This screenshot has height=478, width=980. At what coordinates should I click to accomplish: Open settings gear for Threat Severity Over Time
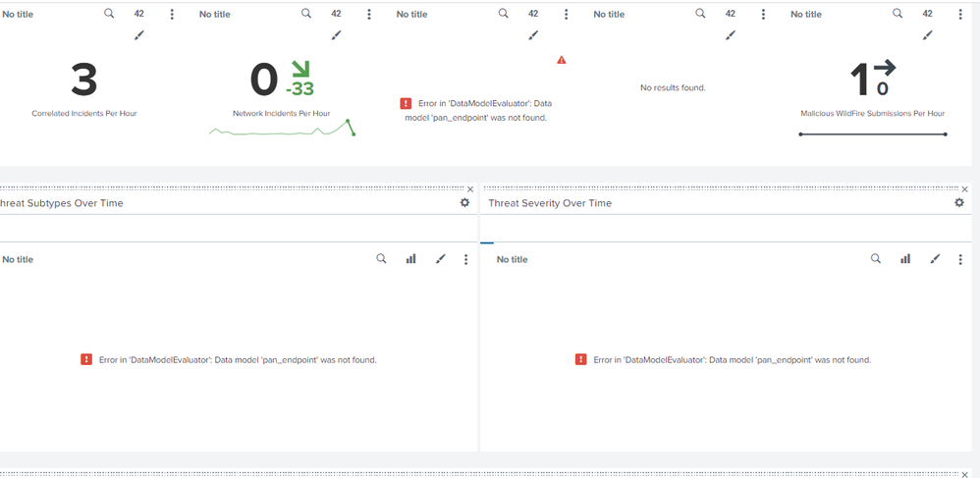tap(959, 203)
